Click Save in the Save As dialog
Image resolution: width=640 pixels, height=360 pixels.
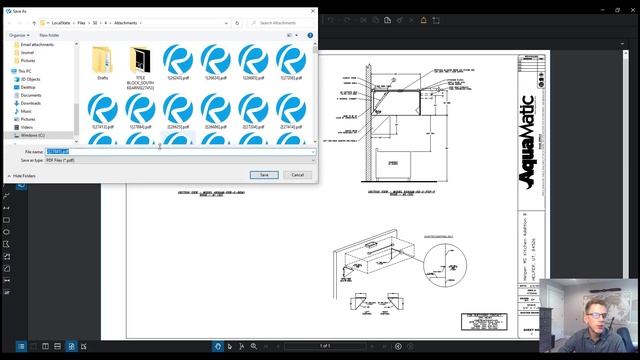pos(264,175)
